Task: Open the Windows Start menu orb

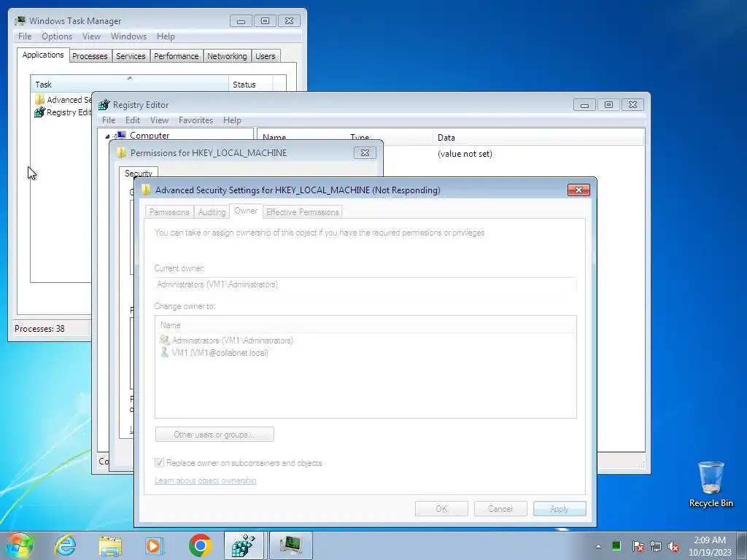Action: (20, 545)
